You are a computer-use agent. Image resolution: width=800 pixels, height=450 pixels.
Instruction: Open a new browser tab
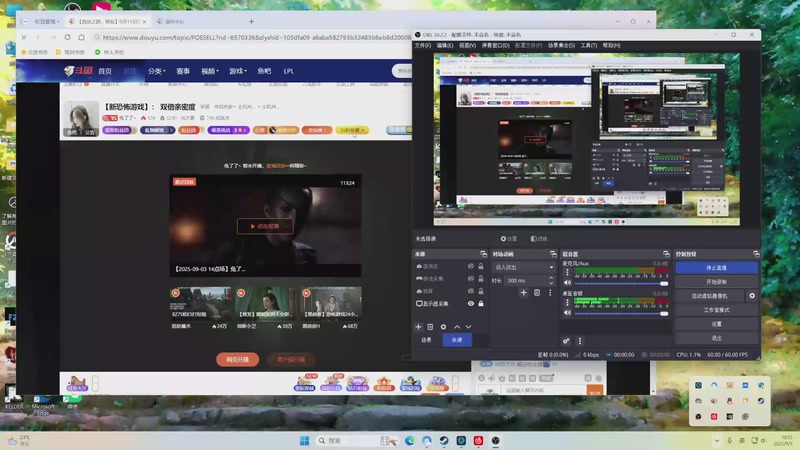tap(251, 21)
